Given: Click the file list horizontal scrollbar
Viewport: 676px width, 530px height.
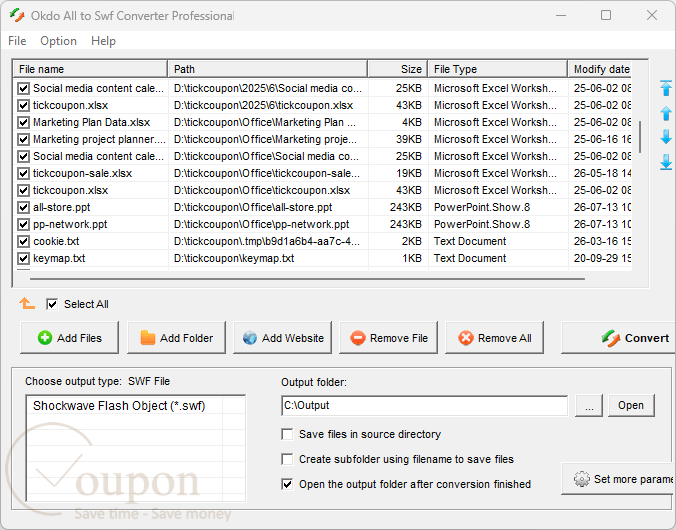Looking at the screenshot, I should coord(307,279).
